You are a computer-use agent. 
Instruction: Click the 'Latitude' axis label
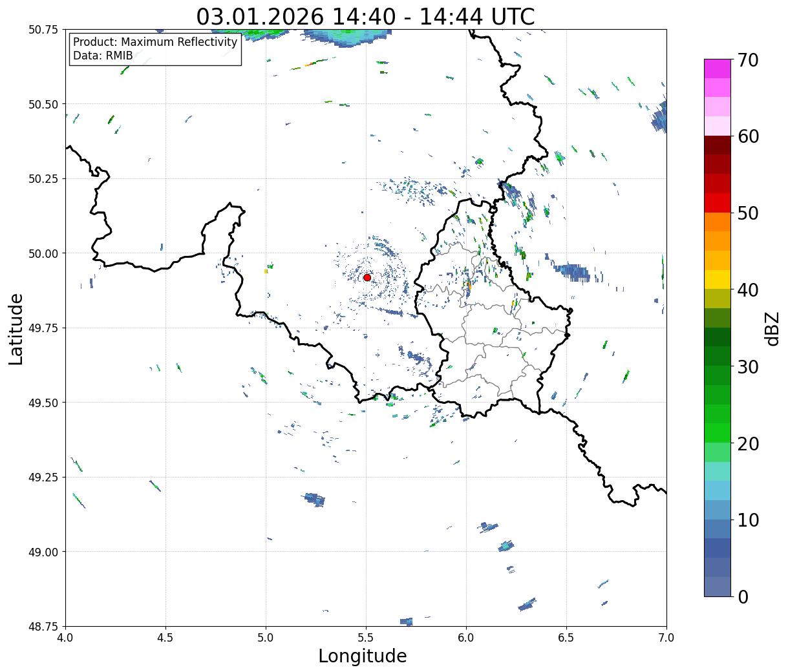pos(16,329)
